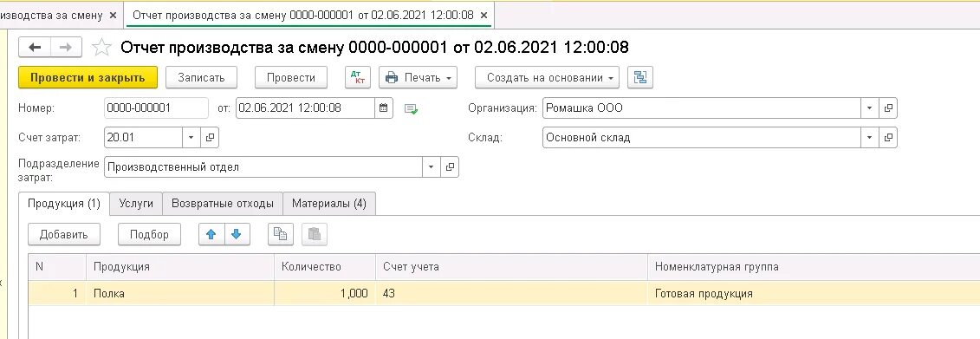The width and height of the screenshot is (980, 339).
Task: Focus the Номер field 0000-000001
Action: click(156, 108)
